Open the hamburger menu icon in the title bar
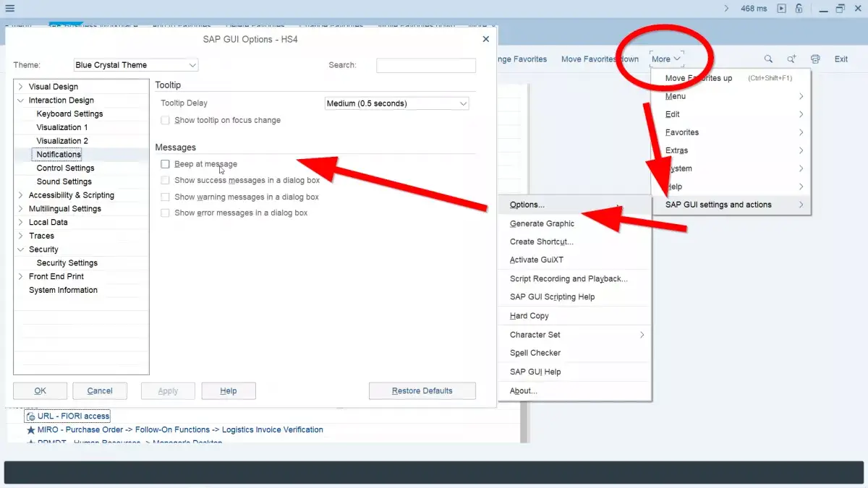Image resolution: width=868 pixels, height=488 pixels. [x=9, y=9]
